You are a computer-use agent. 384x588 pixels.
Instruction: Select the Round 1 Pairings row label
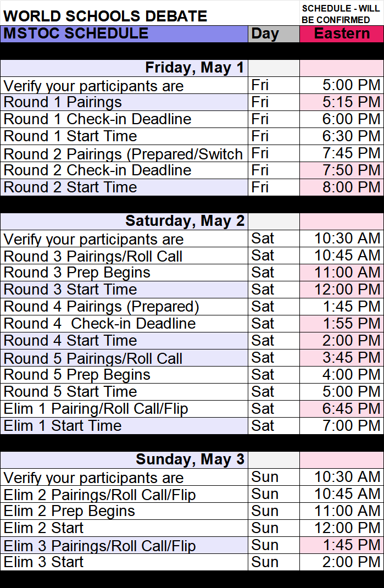63,102
